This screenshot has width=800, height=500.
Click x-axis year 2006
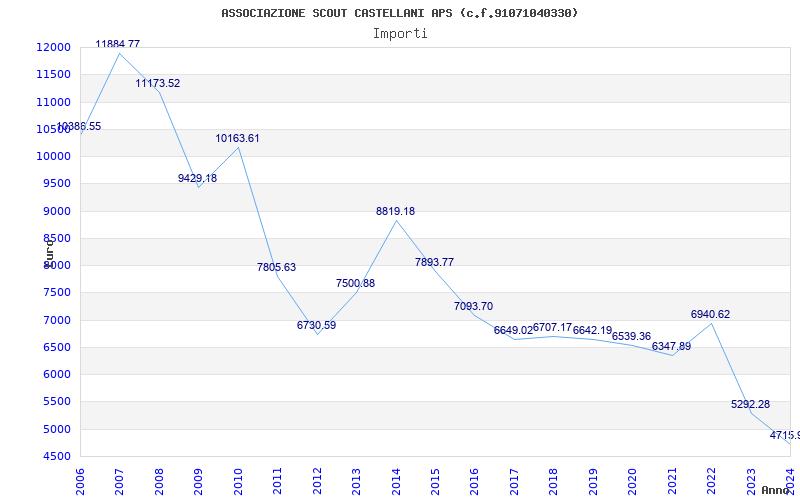click(x=80, y=482)
